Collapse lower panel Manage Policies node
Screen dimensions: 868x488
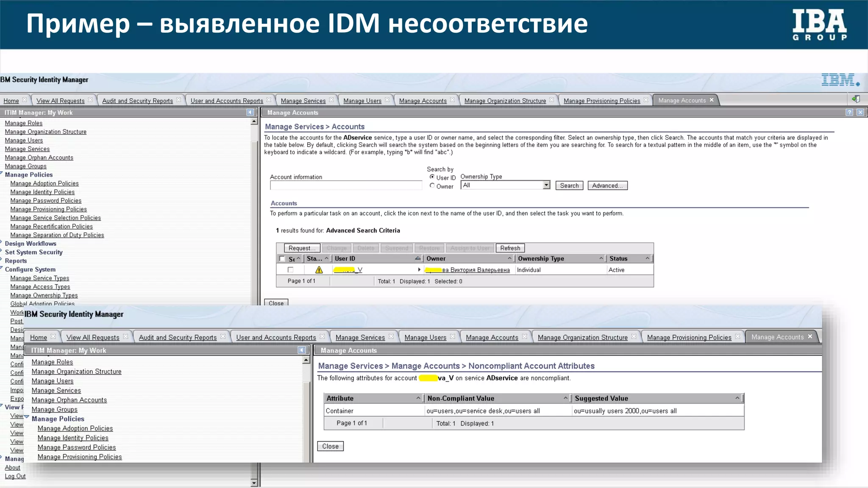point(27,417)
